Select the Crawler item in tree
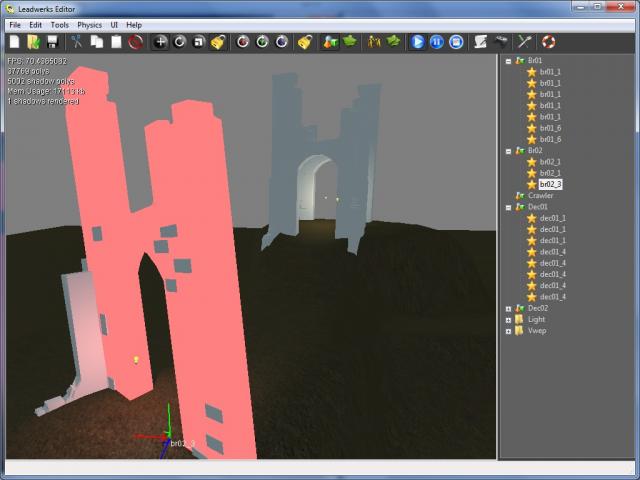The width and height of the screenshot is (640, 480). pos(541,195)
